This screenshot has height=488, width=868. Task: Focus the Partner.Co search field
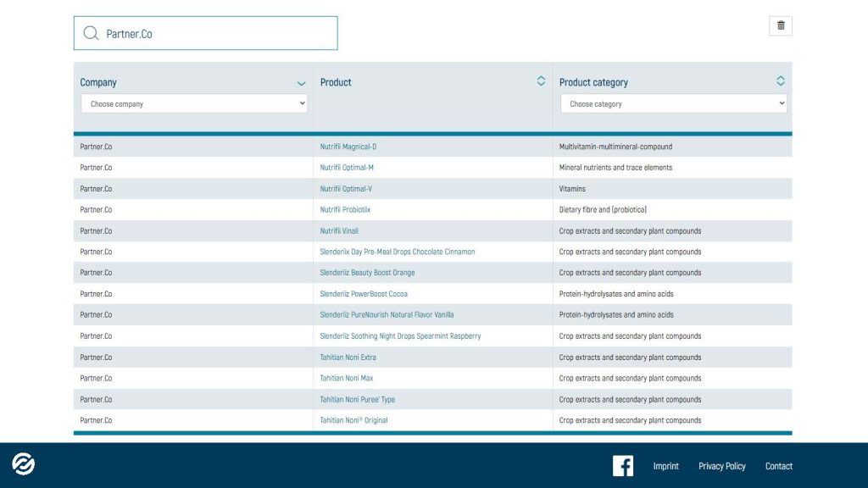click(x=206, y=33)
